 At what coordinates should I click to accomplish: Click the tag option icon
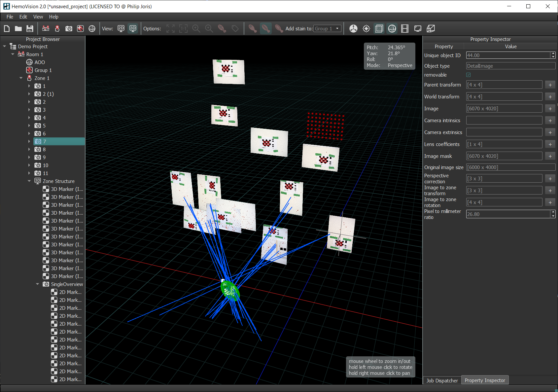235,29
